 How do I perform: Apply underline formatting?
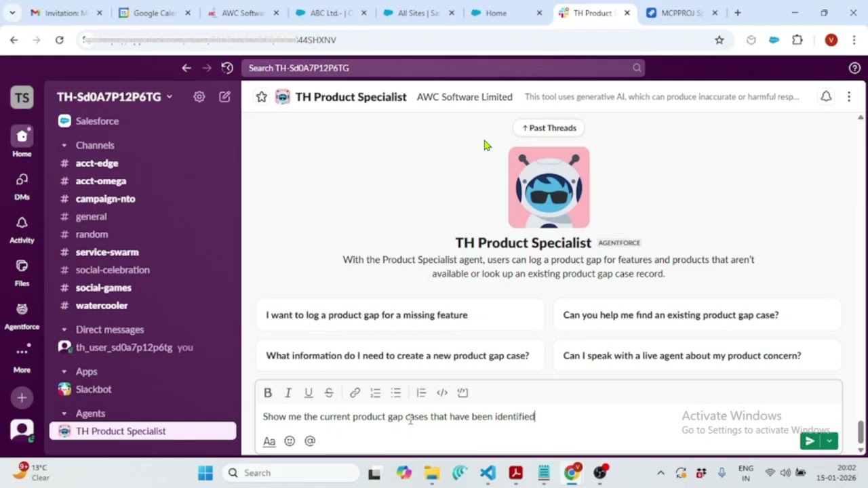click(309, 392)
